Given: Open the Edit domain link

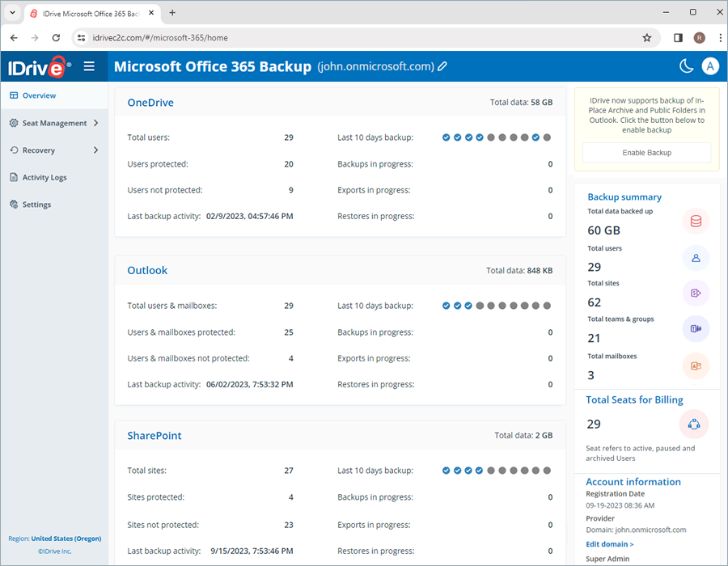Looking at the screenshot, I should (609, 543).
